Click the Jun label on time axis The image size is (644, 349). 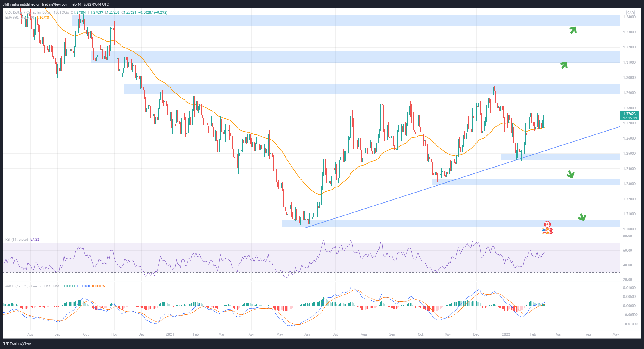(307, 334)
